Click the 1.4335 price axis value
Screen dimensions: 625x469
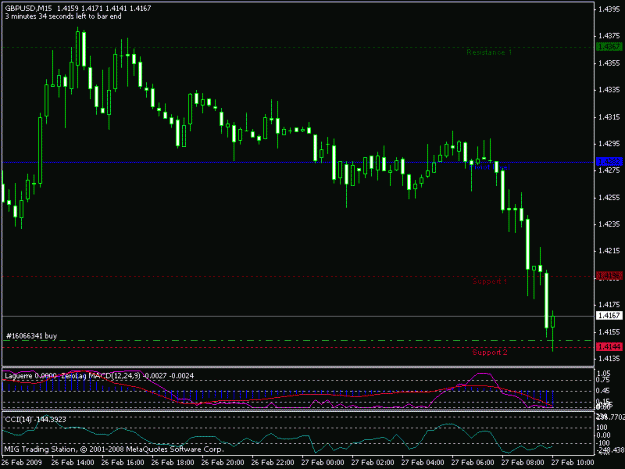609,90
